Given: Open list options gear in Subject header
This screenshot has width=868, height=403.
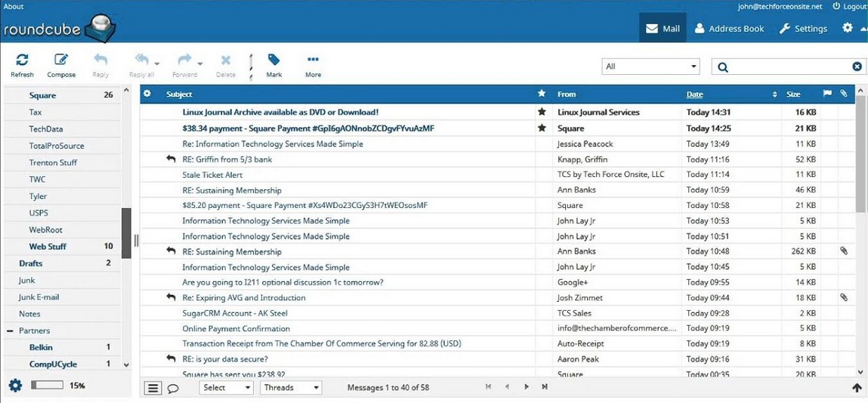Looking at the screenshot, I should (147, 94).
